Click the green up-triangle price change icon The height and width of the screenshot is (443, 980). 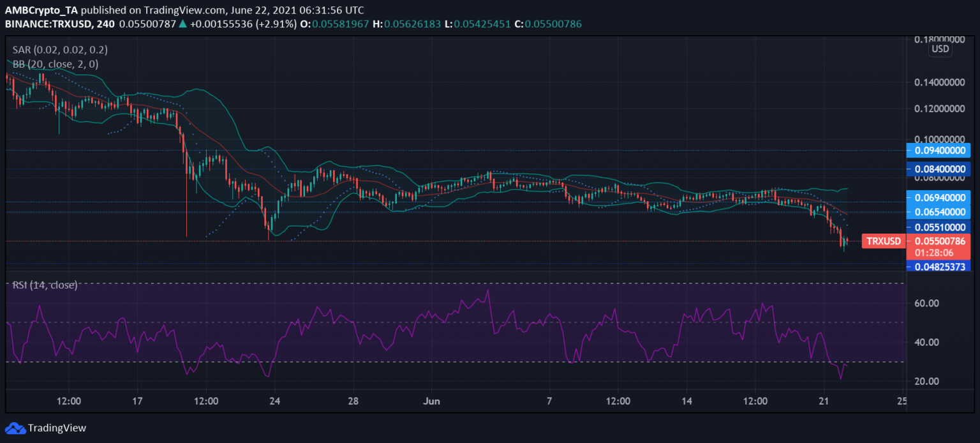(182, 24)
